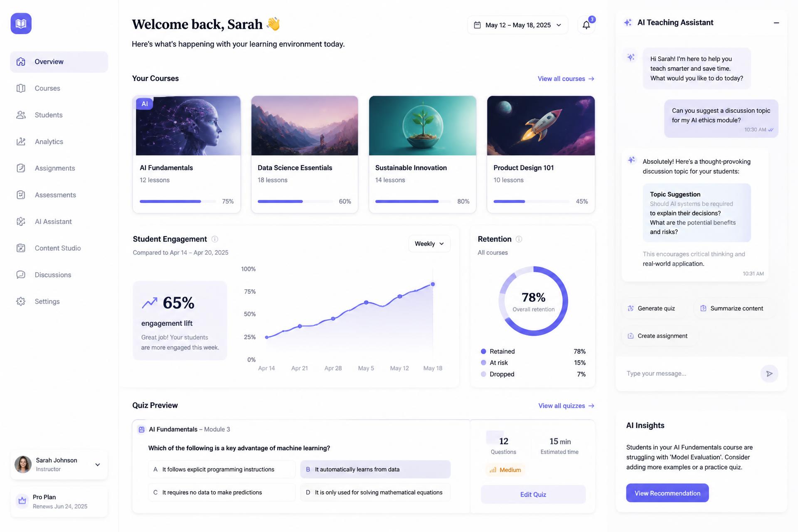Click the open-book app logo
Viewport: 798px width, 532px height.
click(x=21, y=23)
